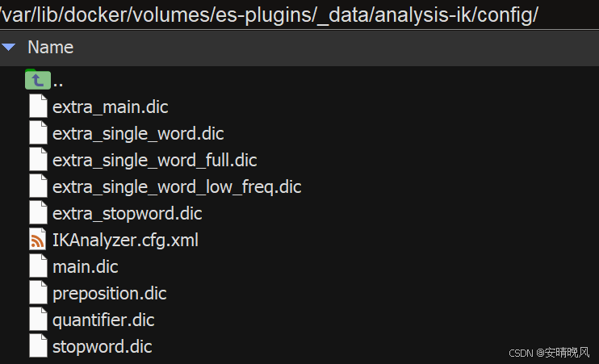Select the extra_main.dic file name
This screenshot has height=364, width=599.
point(111,107)
